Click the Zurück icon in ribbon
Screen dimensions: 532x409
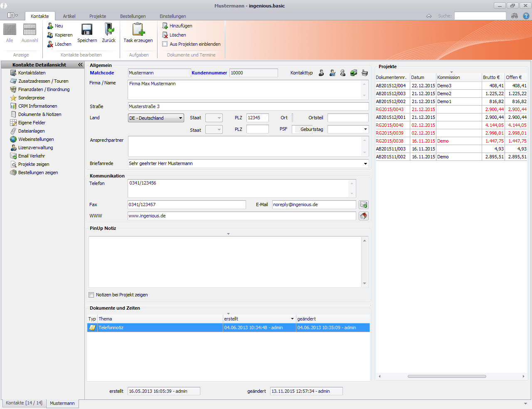[x=109, y=30]
